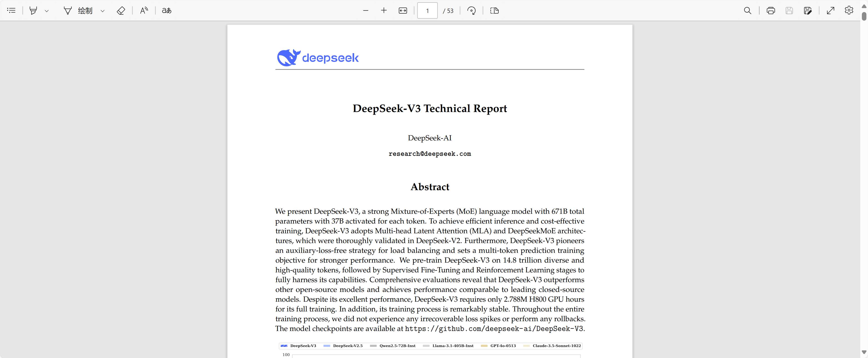Viewport: 868px width, 358px height.
Task: Open the translate document tool
Action: tap(167, 10)
